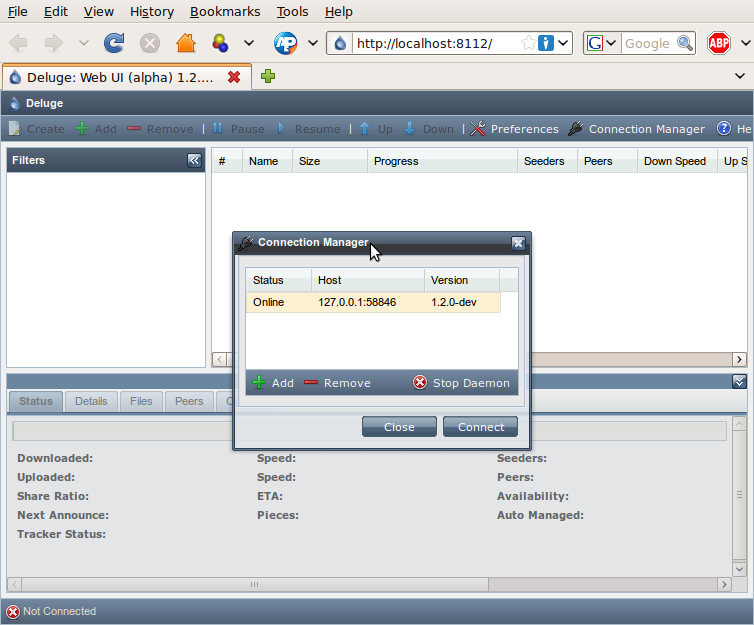The image size is (754, 625).
Task: Go to browser Home icon
Action: click(x=186, y=43)
